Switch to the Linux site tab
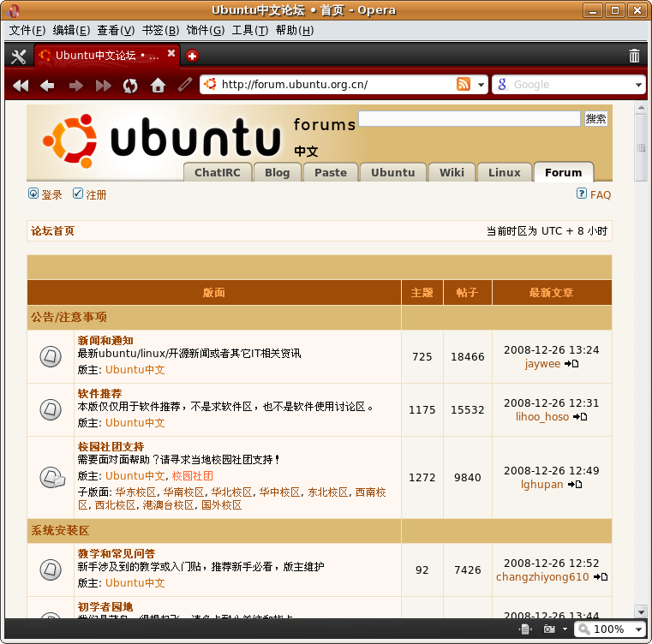The image size is (652, 644). click(505, 172)
